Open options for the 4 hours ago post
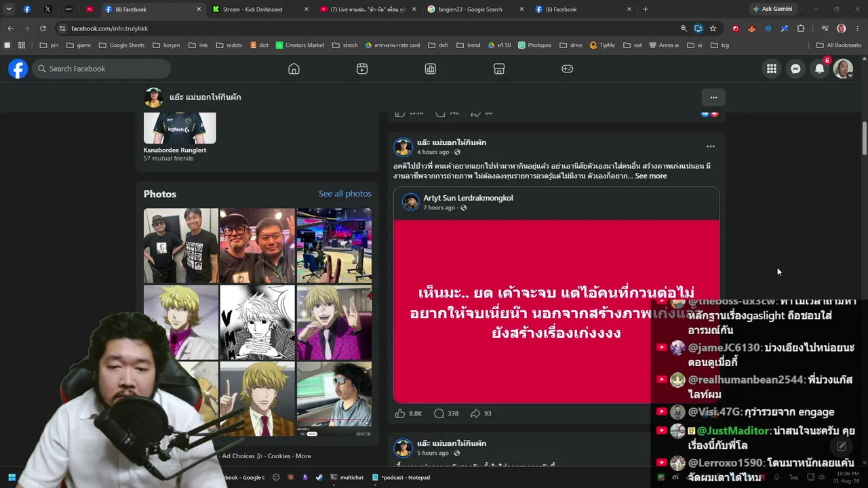 point(711,146)
